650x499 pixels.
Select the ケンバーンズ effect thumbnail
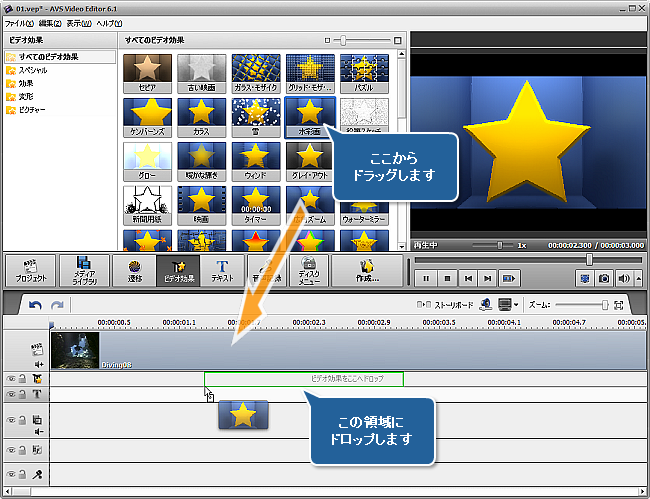tap(147, 117)
